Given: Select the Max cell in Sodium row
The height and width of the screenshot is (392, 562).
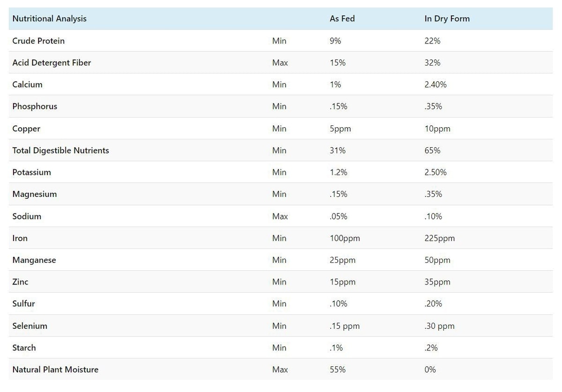Looking at the screenshot, I should [280, 216].
